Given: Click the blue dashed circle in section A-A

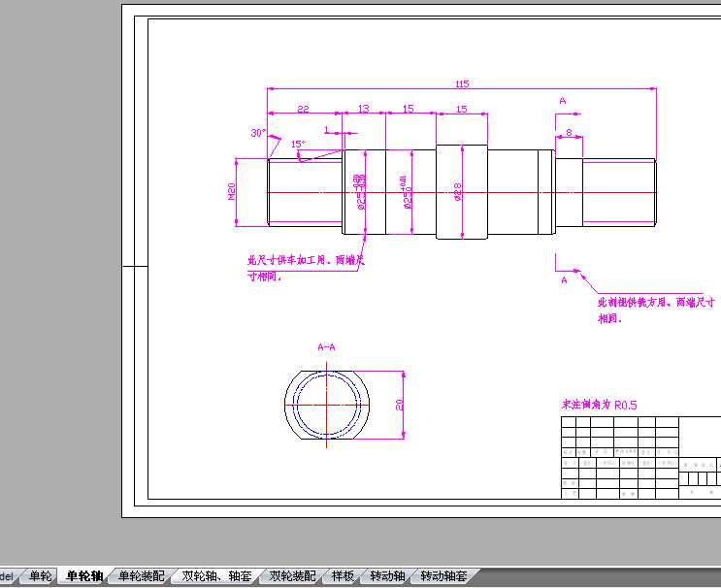Looking at the screenshot, I should click(x=327, y=405).
